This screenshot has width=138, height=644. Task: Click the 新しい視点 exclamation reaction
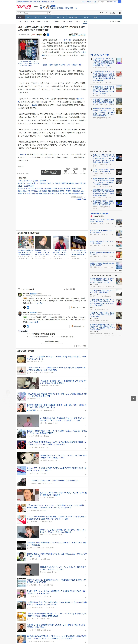point(83,171)
